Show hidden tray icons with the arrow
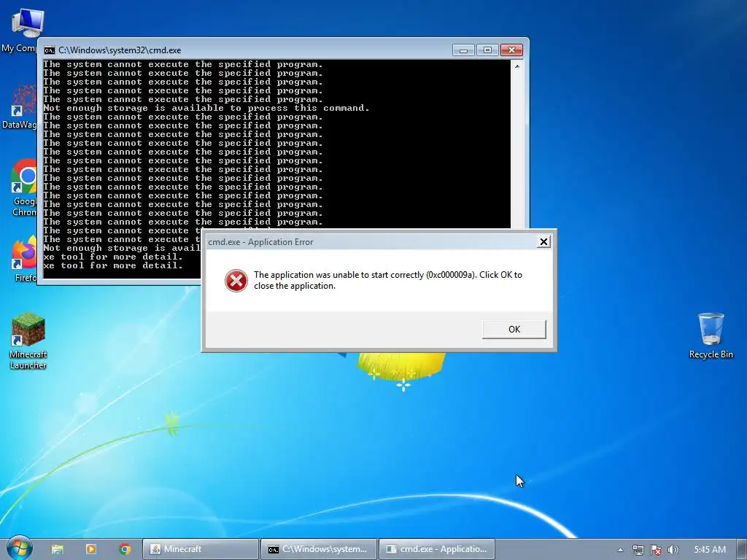This screenshot has height=560, width=747. click(620, 550)
